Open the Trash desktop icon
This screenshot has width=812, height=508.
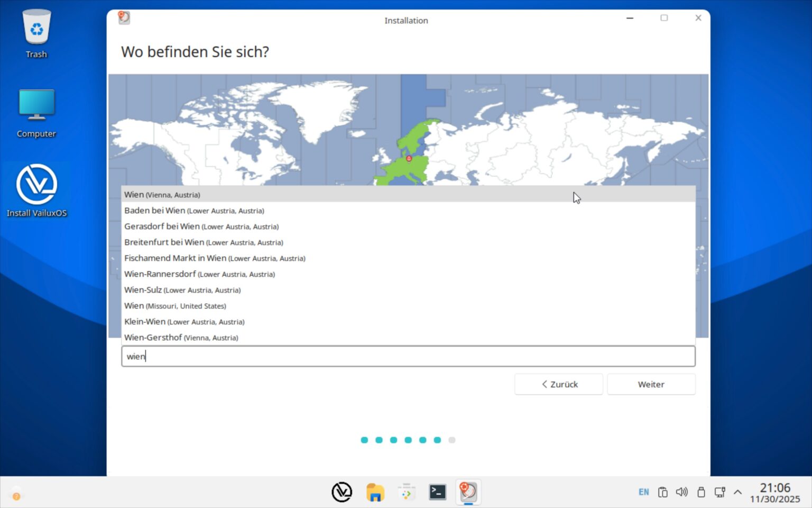click(36, 33)
